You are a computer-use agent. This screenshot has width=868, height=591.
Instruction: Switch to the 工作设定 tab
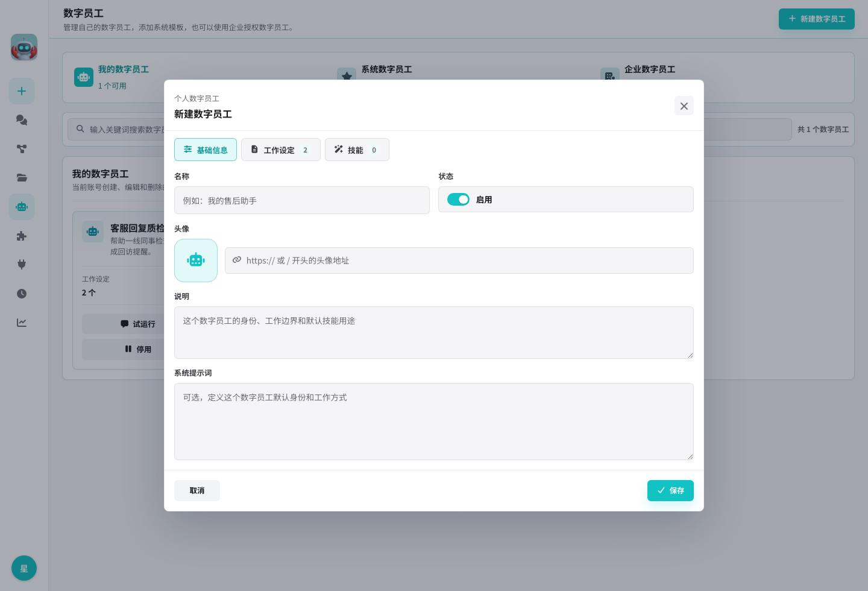(x=281, y=150)
